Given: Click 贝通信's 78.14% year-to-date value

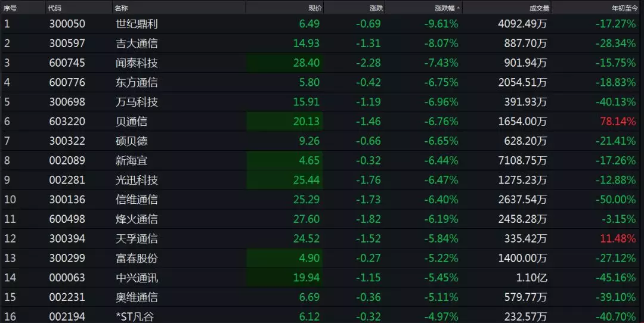Looking at the screenshot, I should click(x=618, y=122).
